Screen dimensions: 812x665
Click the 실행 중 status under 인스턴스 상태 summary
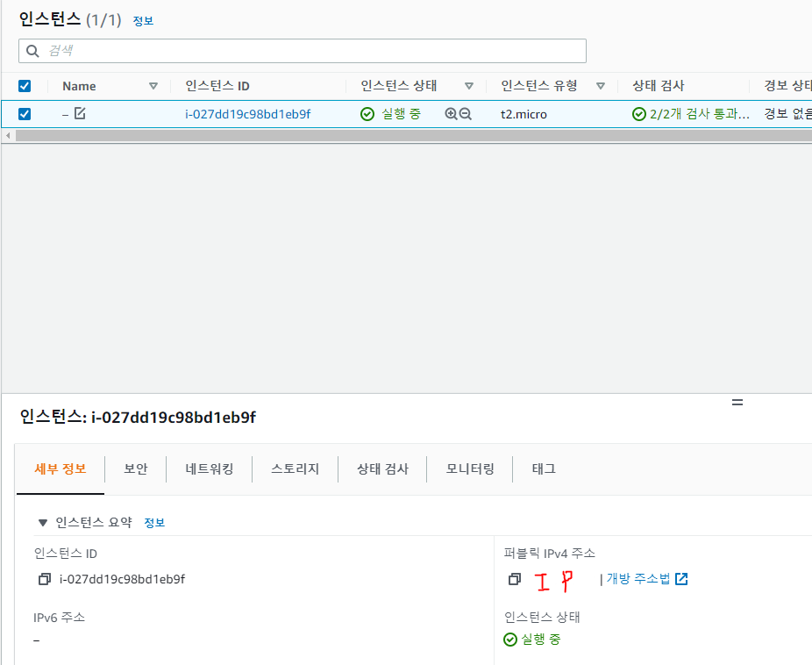pos(532,640)
